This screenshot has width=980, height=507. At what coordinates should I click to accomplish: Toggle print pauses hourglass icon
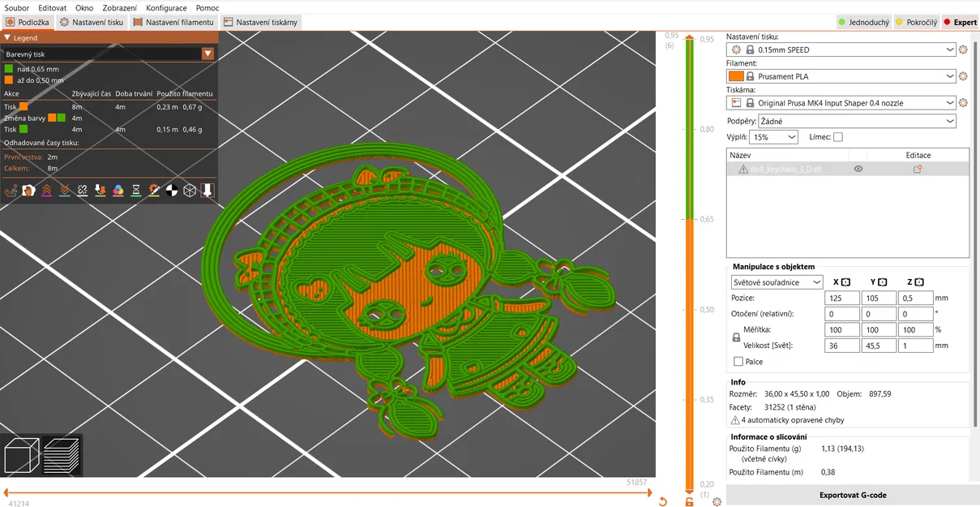coord(136,191)
